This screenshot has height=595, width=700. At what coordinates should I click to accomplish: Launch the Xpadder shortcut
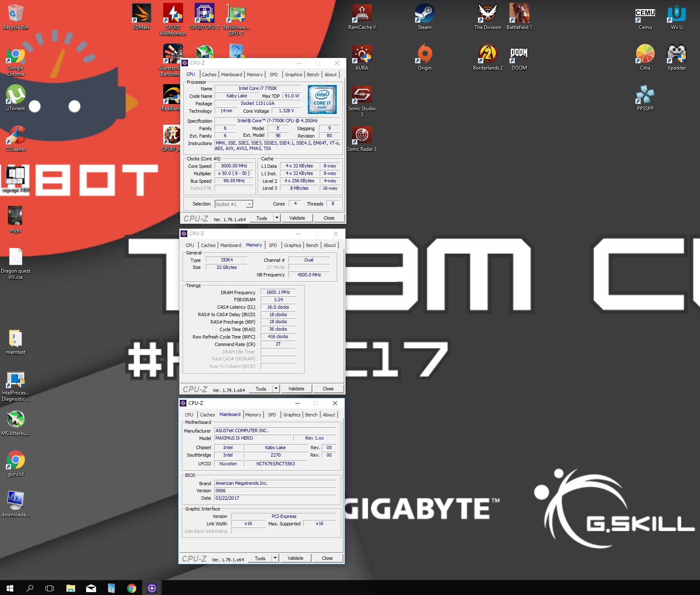pyautogui.click(x=676, y=57)
